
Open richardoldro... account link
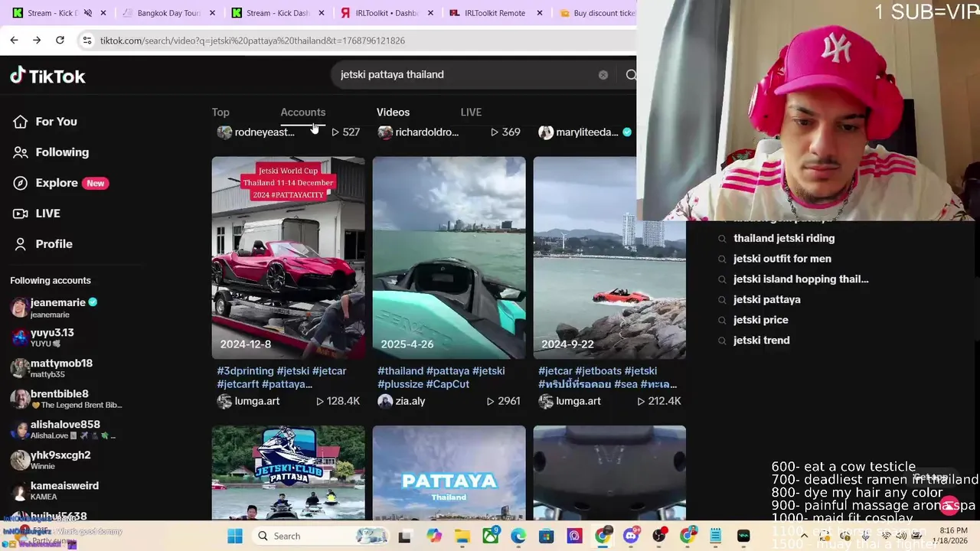click(x=419, y=132)
